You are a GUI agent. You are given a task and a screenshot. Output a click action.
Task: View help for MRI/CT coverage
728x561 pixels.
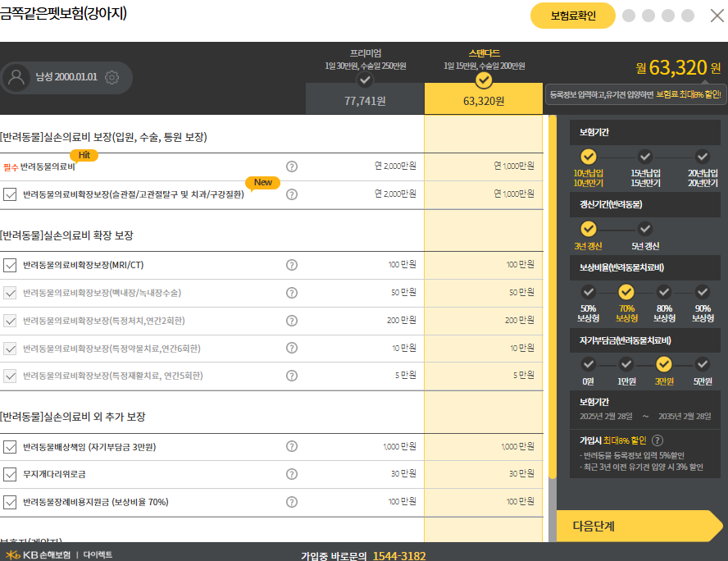292,265
